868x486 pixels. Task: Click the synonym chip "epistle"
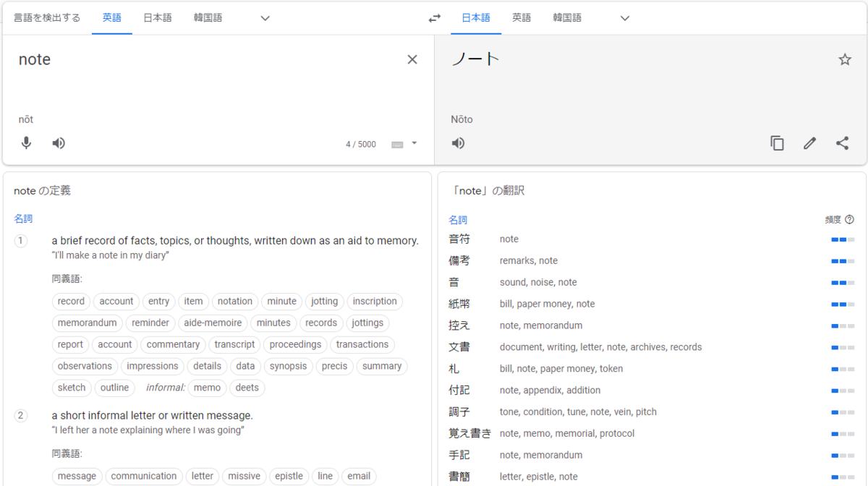[x=289, y=477]
